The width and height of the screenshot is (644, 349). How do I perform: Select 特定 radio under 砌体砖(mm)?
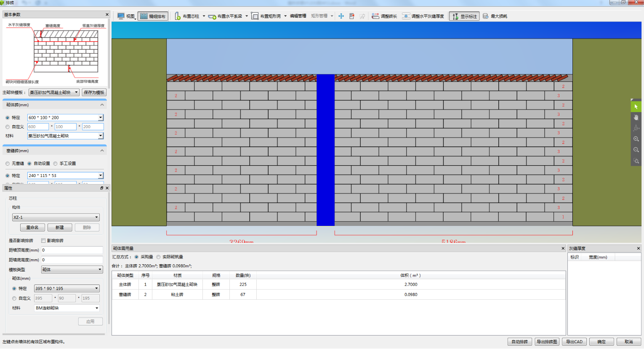tap(8, 118)
